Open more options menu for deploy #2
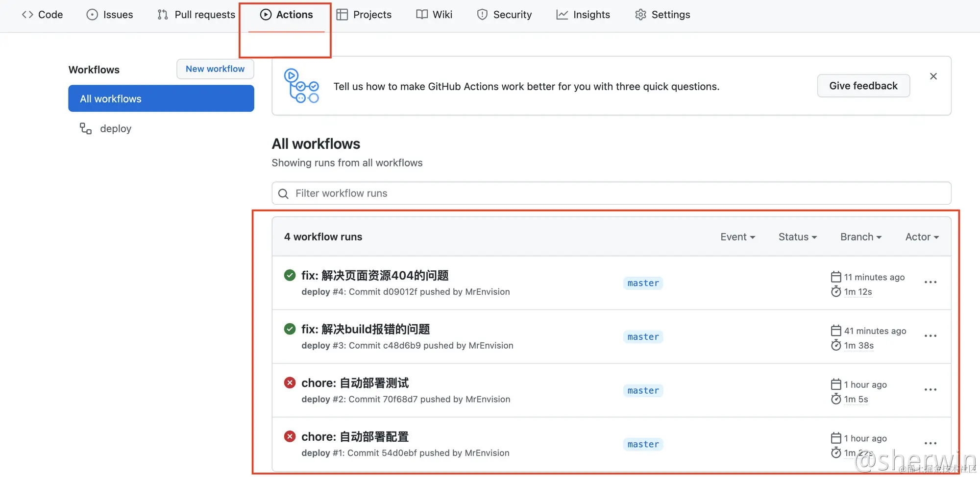This screenshot has width=980, height=477. click(931, 390)
